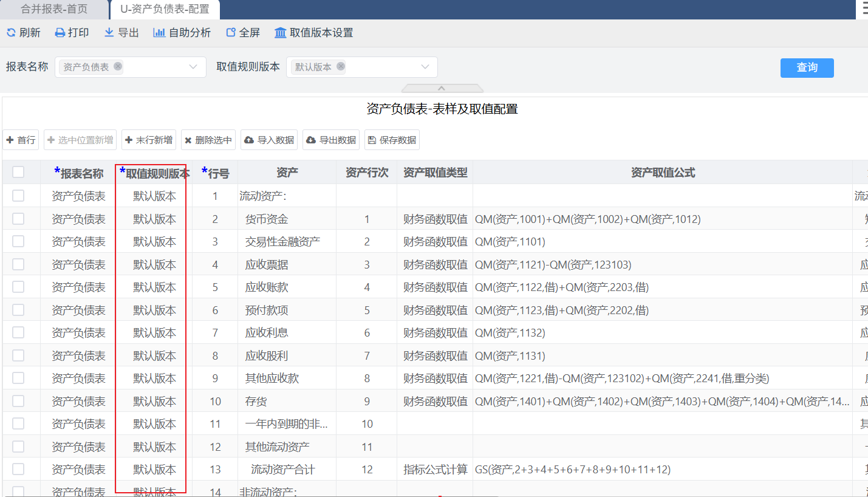Click the refresh (刷新) icon
The image size is (868, 497).
click(x=11, y=33)
